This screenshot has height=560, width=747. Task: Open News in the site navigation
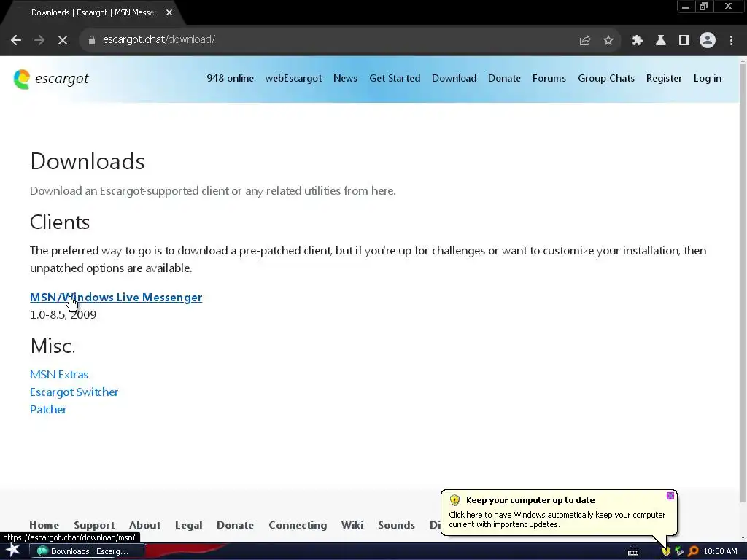point(345,78)
